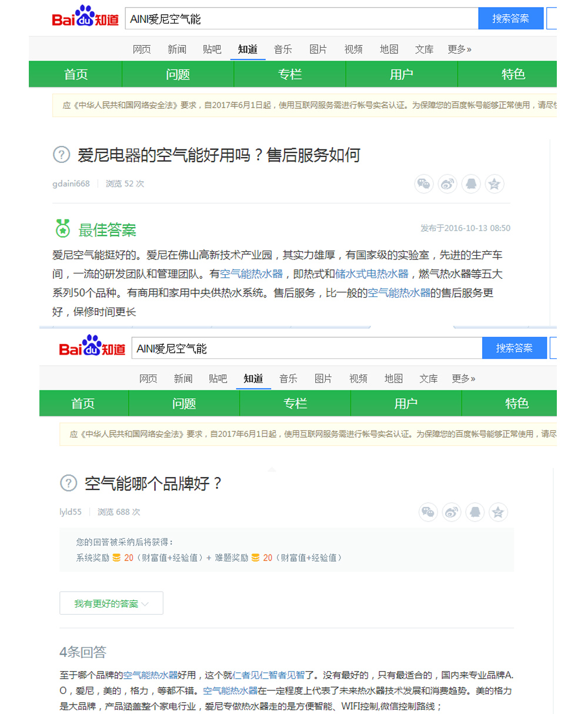Click the 4条回答 heading
The width and height of the screenshot is (588, 714).
click(x=83, y=652)
